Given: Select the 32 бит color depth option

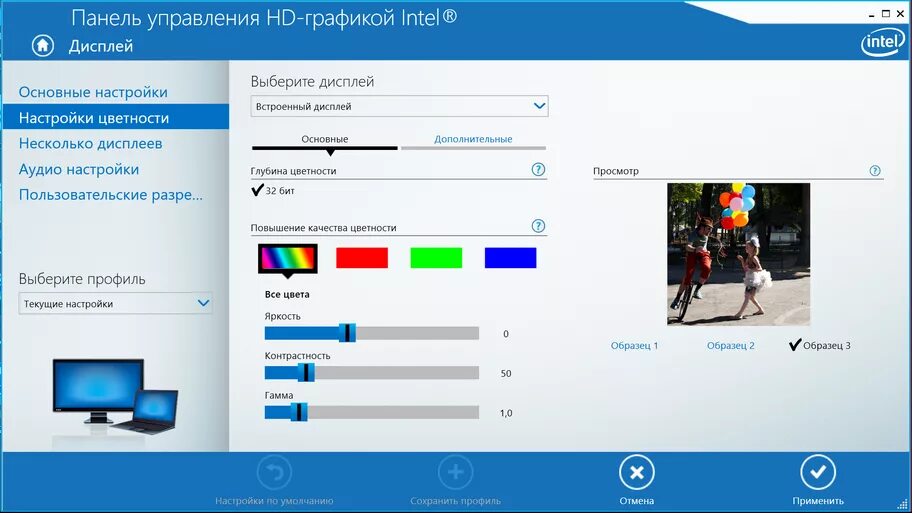Looking at the screenshot, I should click(x=273, y=190).
